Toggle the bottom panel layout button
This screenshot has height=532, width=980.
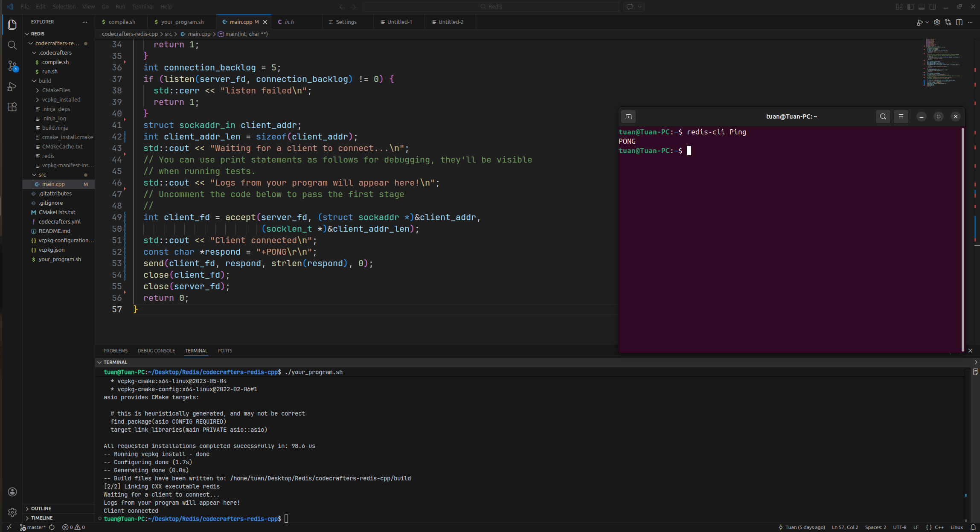(922, 7)
